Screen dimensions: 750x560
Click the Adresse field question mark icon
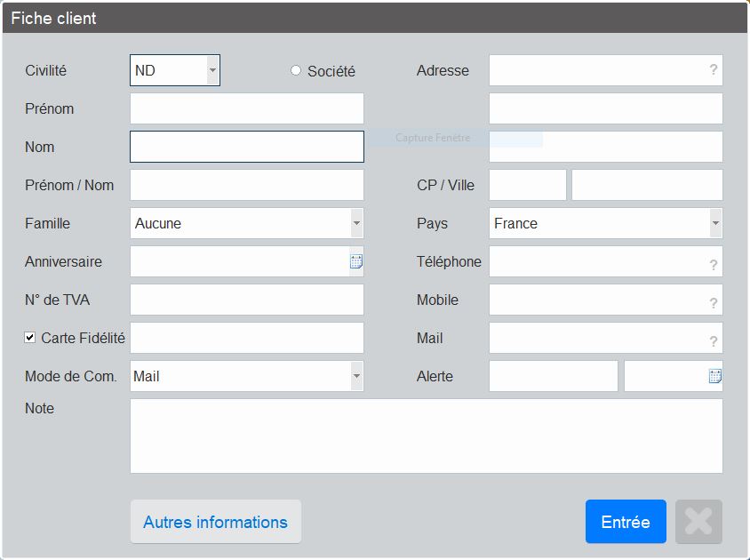point(713,70)
